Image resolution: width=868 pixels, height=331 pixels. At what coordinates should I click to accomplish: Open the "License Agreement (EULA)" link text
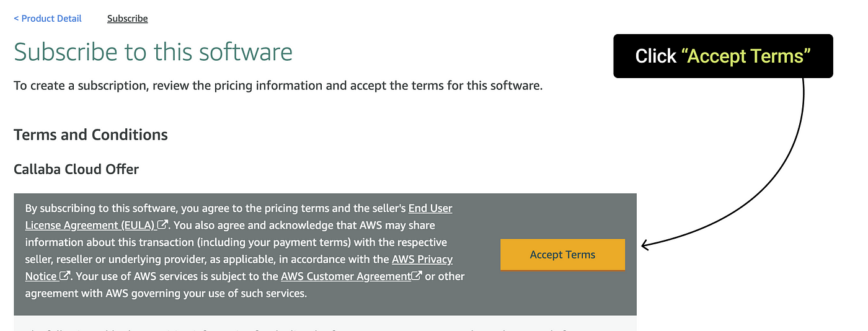[x=90, y=225]
